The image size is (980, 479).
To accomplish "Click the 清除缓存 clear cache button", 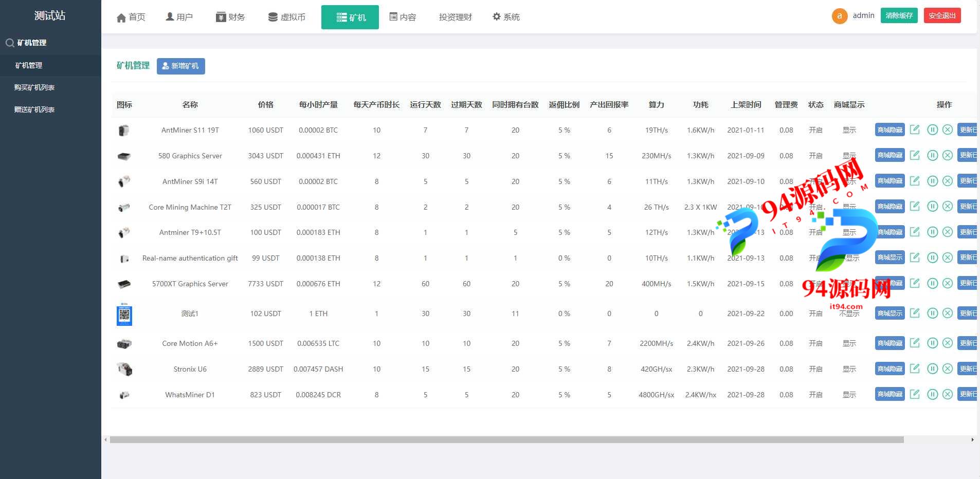I will (899, 15).
